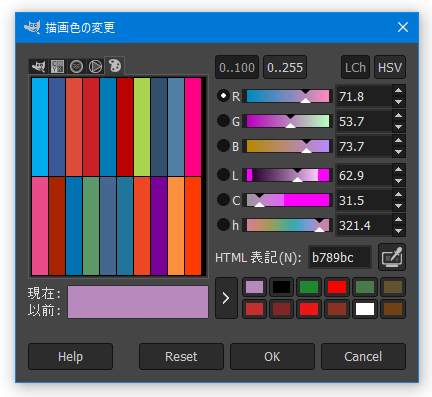Select the muted green palette color in bottom row

[91, 226]
